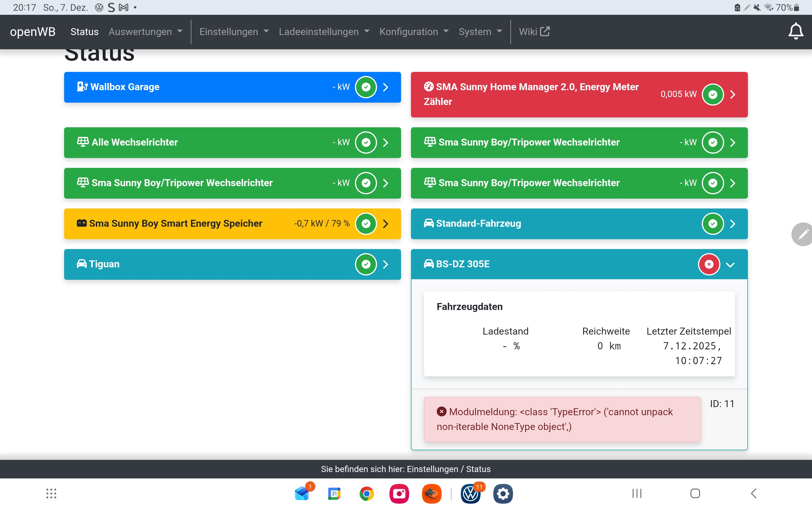Expand the Wallbox Garage card chevron
Screen dimensions: 812x508
pos(386,87)
